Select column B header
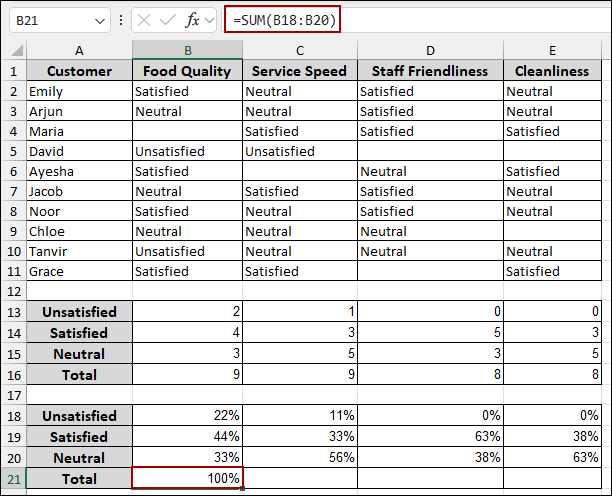Screen dimensions: 612x496 click(187, 50)
